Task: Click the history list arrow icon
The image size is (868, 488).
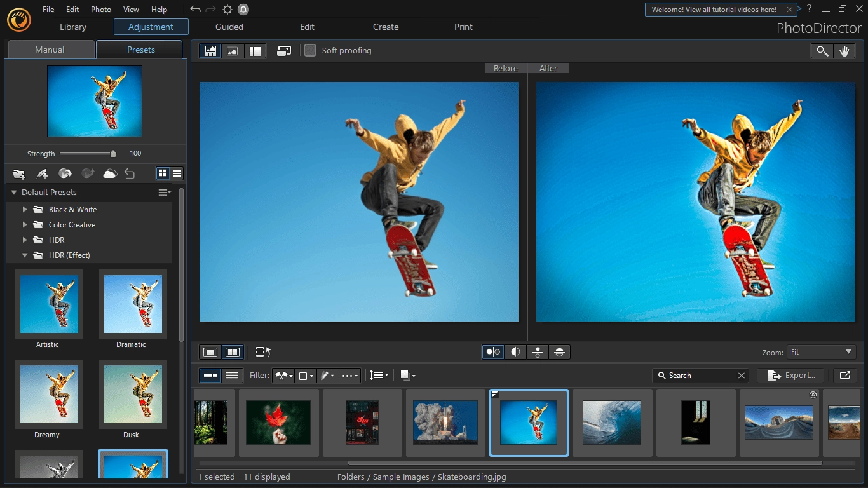Action: click(x=263, y=352)
